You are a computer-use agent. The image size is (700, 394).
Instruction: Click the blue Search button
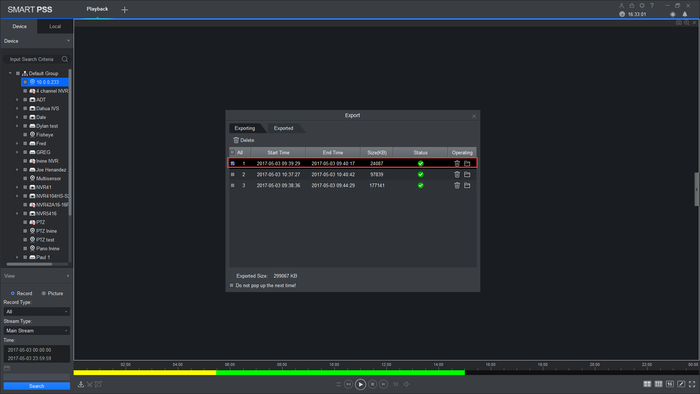37,386
